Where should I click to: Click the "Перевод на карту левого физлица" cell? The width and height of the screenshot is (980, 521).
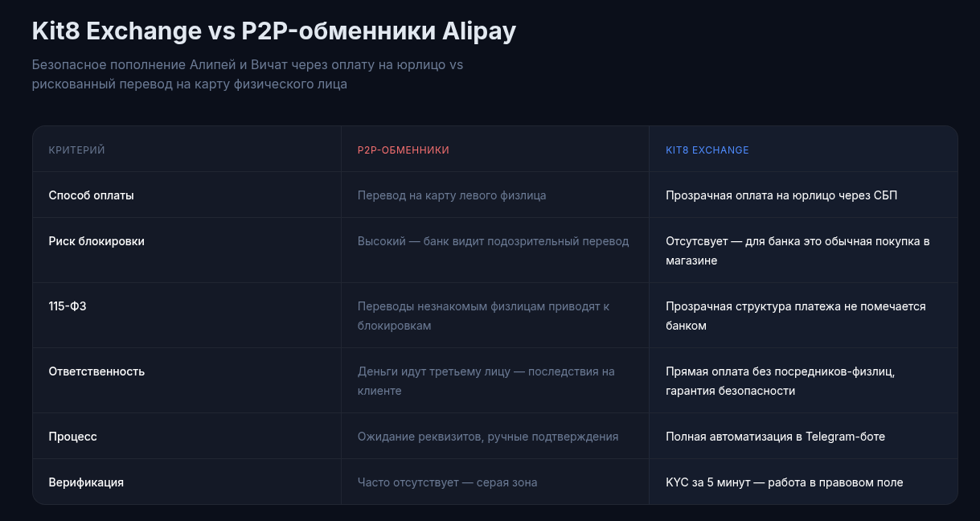[452, 195]
